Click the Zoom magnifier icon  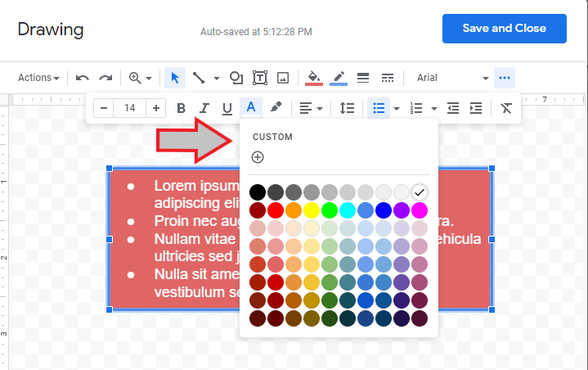135,78
